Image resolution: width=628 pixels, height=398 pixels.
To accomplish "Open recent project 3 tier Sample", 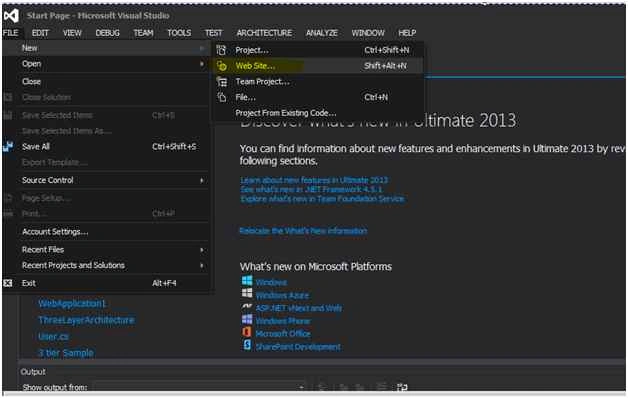I will coord(66,353).
